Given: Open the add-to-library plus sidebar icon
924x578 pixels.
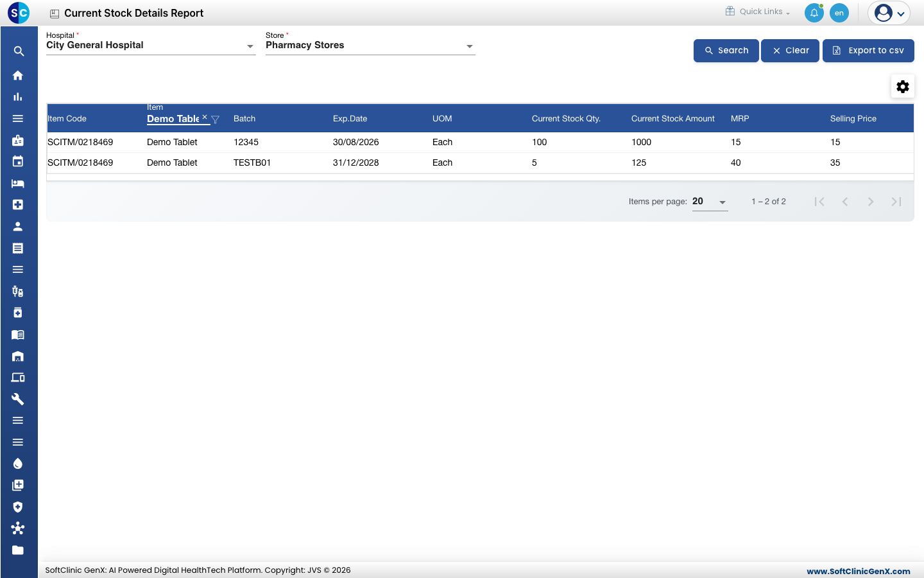Looking at the screenshot, I should click(x=18, y=486).
